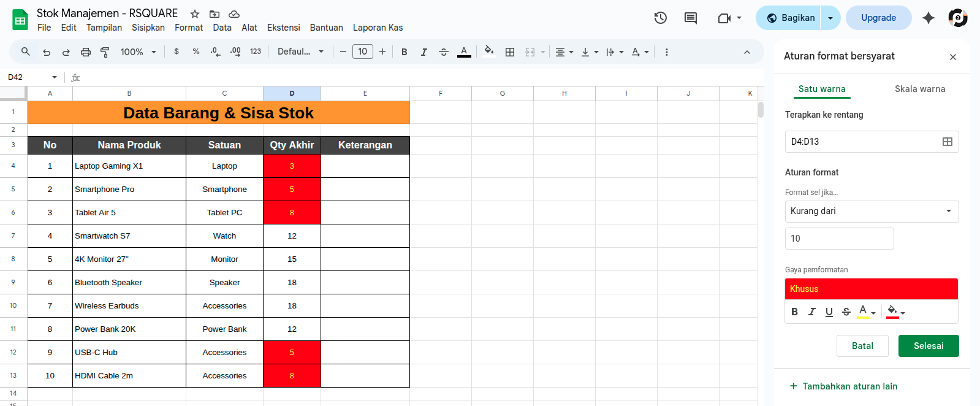This screenshot has height=406, width=980.
Task: Click the Gemini sparkle icon
Action: [929, 18]
